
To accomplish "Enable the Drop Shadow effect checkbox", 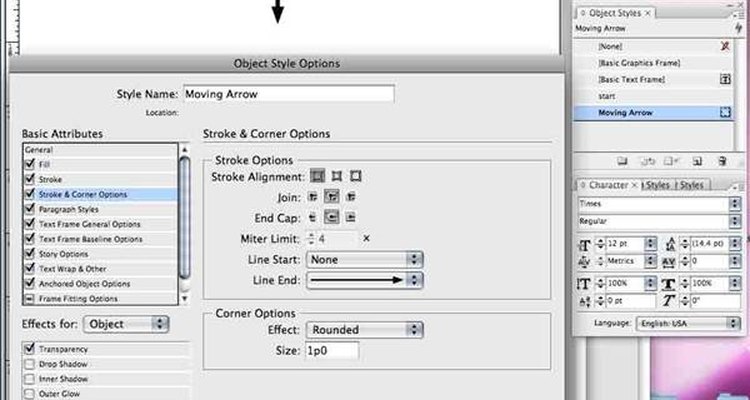I will click(30, 364).
